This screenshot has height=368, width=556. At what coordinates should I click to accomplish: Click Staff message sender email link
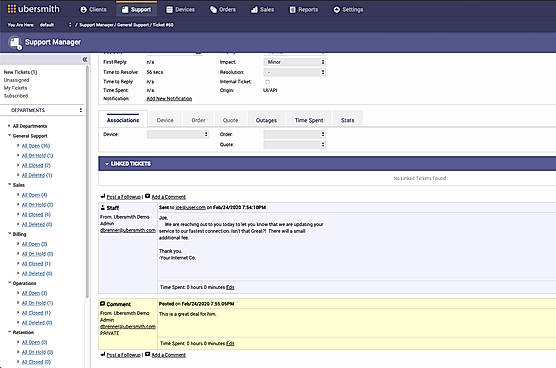point(128,230)
